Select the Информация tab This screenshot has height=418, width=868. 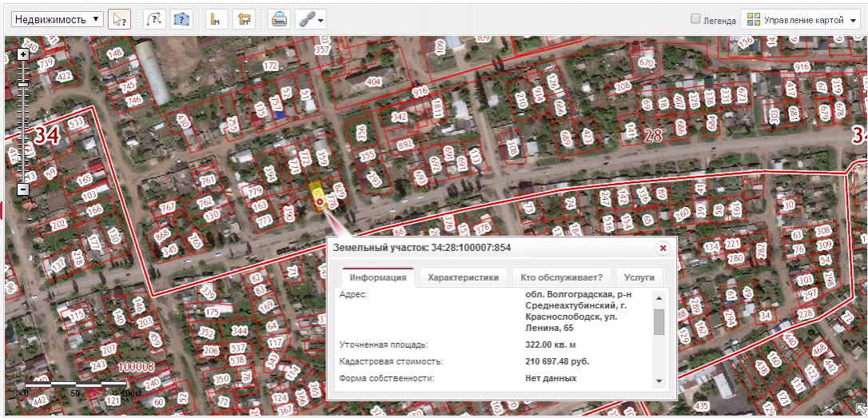coord(378,277)
